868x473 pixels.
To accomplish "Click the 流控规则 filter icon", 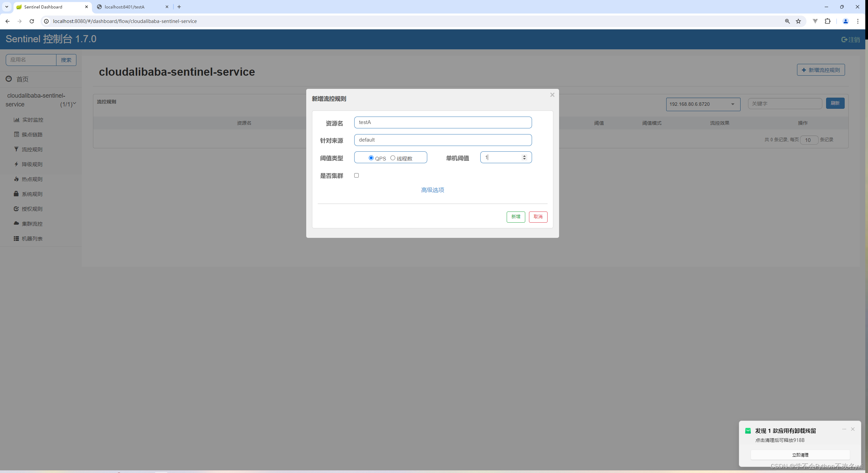I will [16, 149].
